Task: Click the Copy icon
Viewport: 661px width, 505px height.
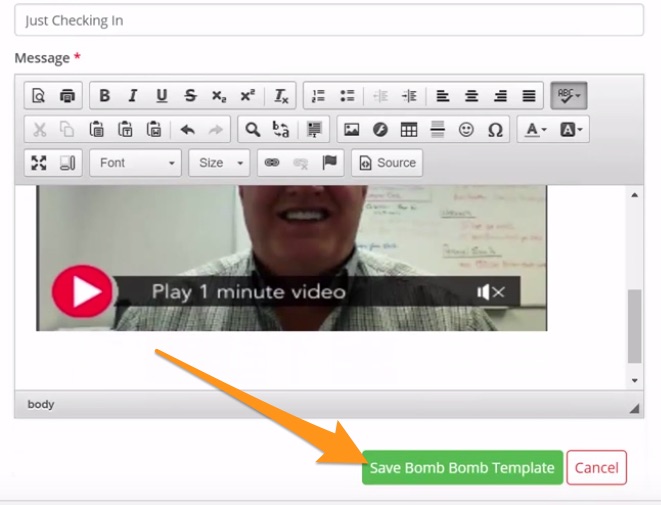Action: tap(67, 129)
